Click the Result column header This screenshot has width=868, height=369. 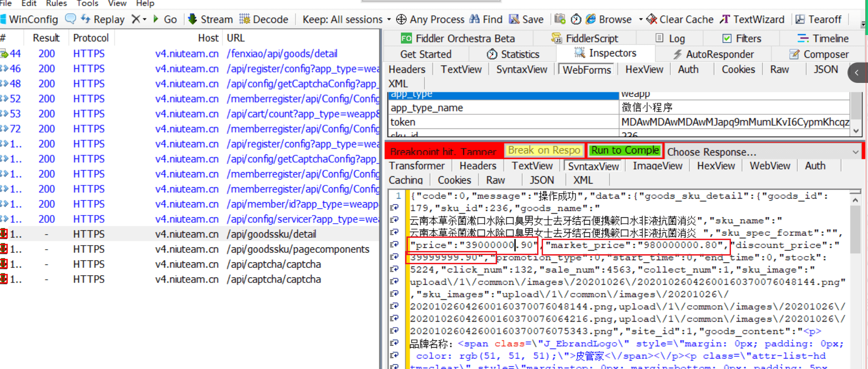46,38
